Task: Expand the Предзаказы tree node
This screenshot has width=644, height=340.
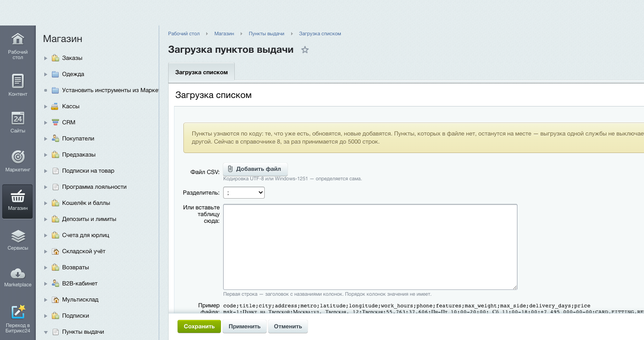Action: [46, 155]
